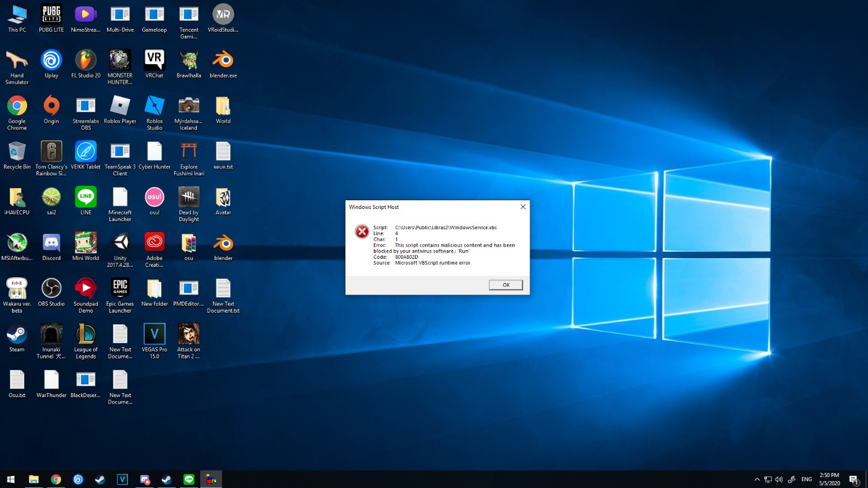
Task: Open the Windows Start menu
Action: 10,479
